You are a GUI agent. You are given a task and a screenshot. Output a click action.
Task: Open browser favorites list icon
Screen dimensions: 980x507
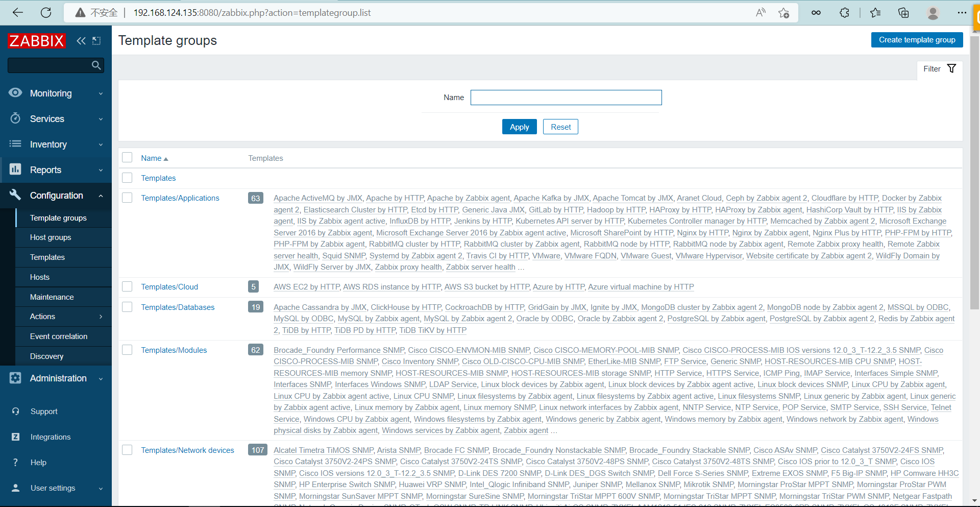tap(875, 13)
